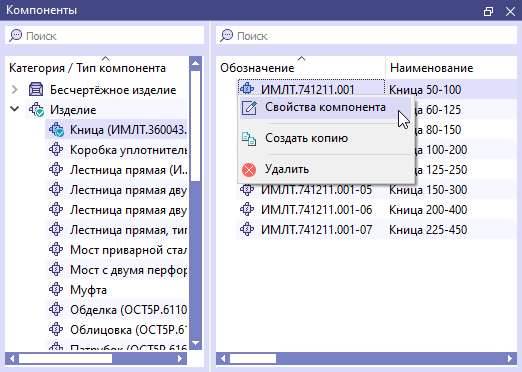Collapse the Изделие category
The width and height of the screenshot is (522, 372).
pos(15,109)
